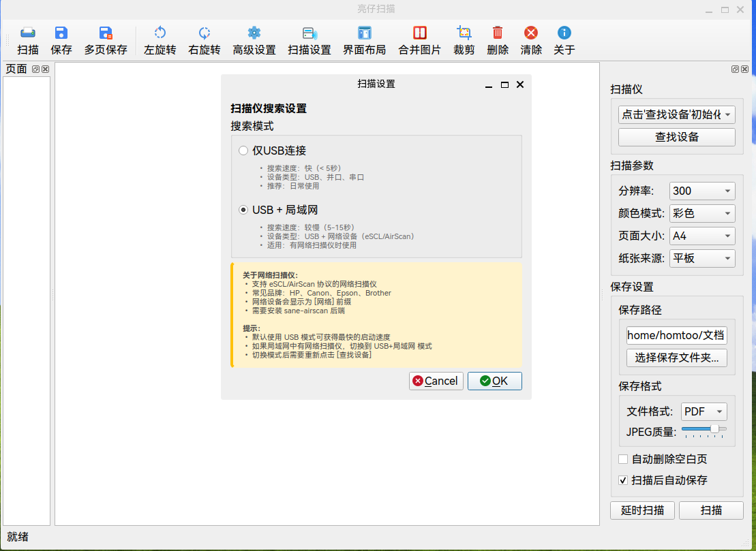
Task: Minimize the 扫描设置 dialog
Action: pyautogui.click(x=489, y=85)
